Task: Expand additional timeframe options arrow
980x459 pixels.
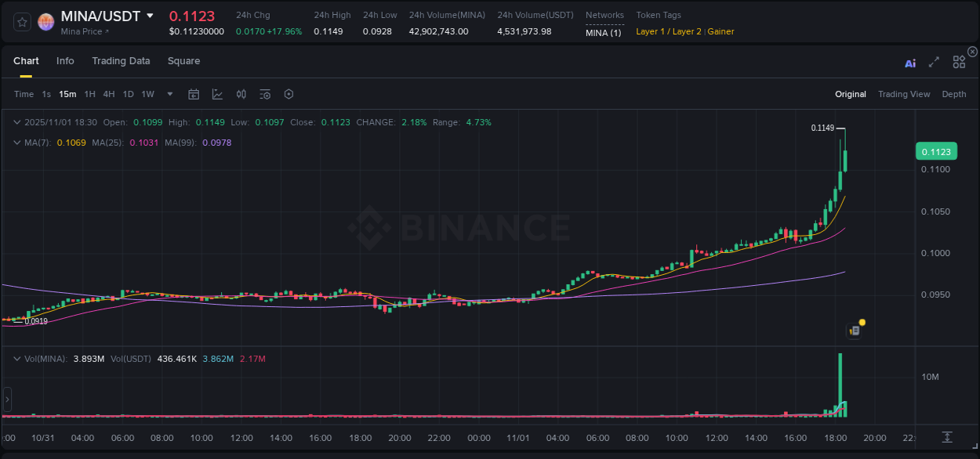Action: (x=169, y=94)
